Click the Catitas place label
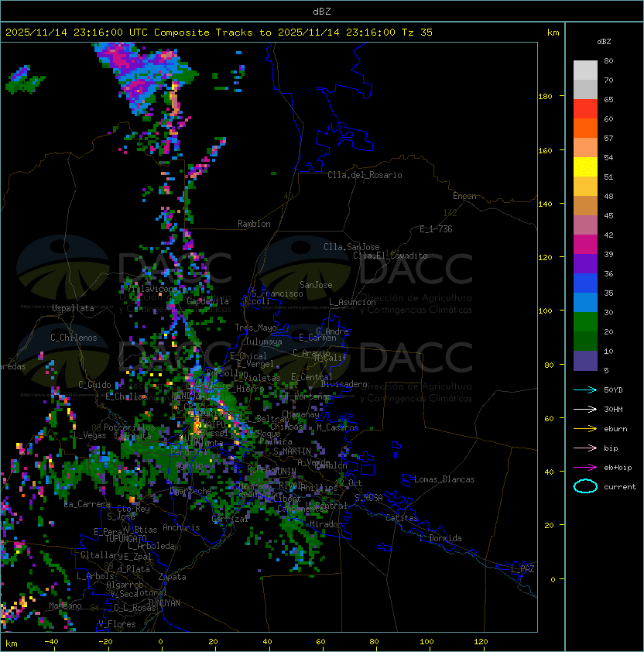 pos(402,518)
